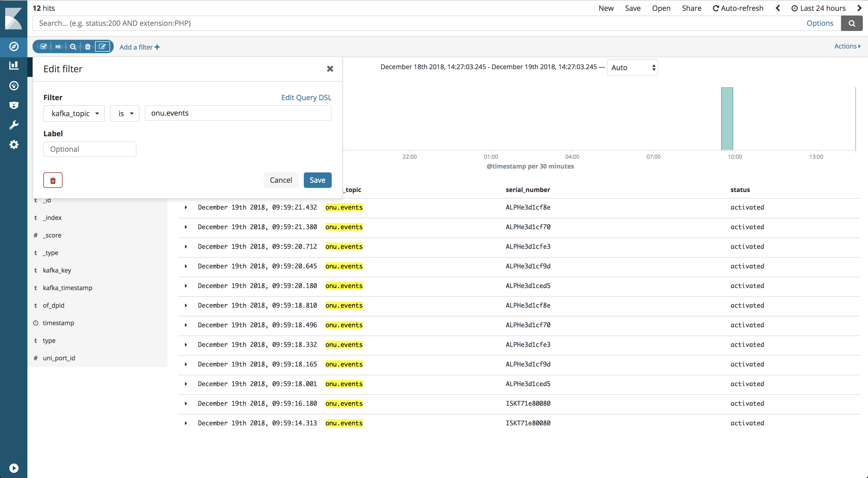Expand the sidebar with the play arrow
The height and width of the screenshot is (478, 868).
(x=14, y=468)
